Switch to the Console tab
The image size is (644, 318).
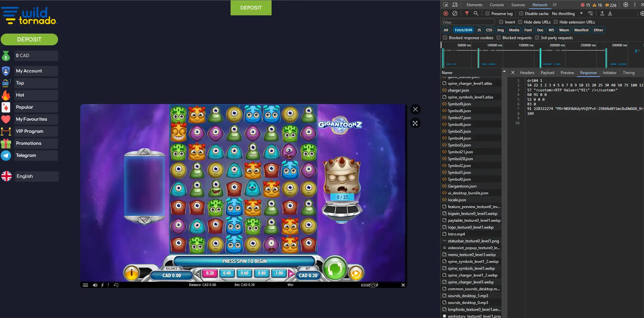click(497, 5)
